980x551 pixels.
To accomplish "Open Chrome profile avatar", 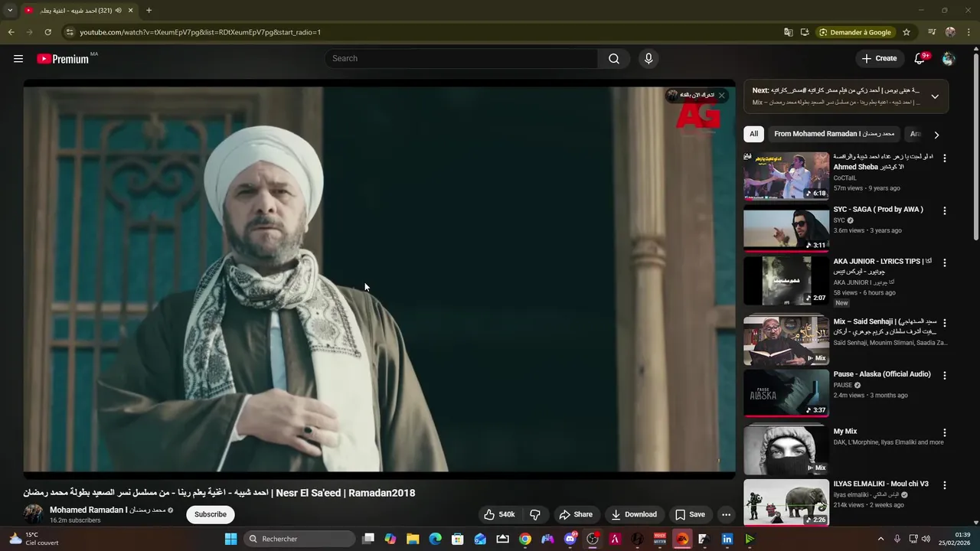I will point(950,32).
